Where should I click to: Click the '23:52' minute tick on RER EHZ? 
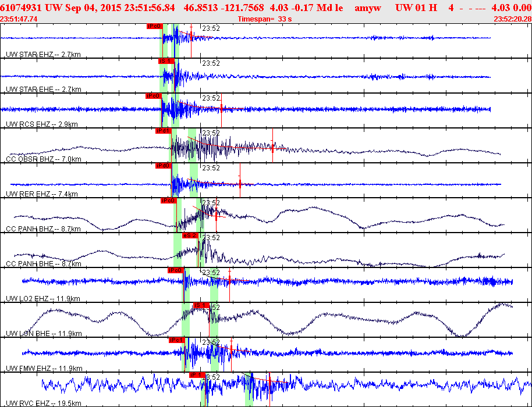[x=211, y=168]
